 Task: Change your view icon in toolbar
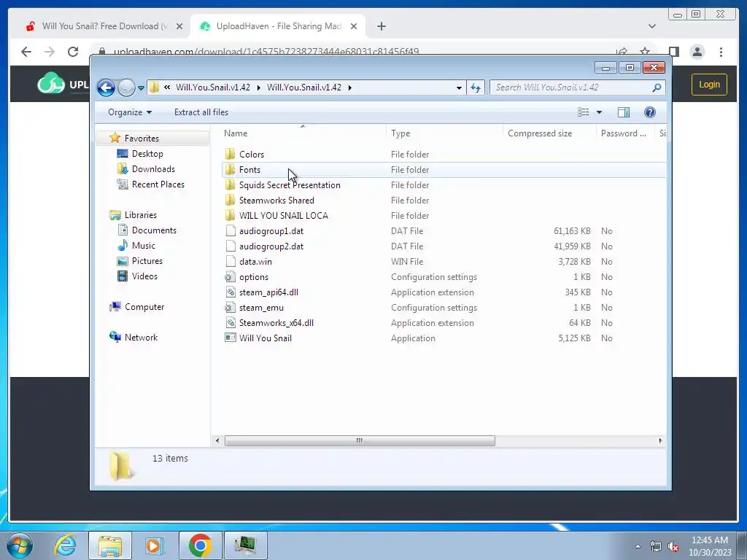pos(583,112)
